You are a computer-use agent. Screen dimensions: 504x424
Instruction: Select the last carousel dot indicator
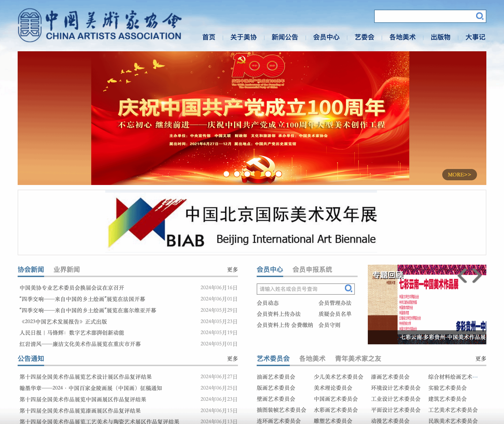pyautogui.click(x=279, y=174)
